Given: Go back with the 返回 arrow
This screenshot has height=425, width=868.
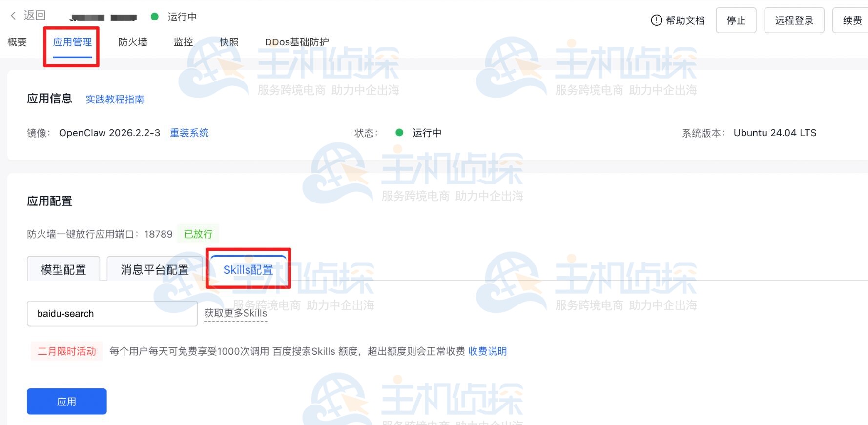Looking at the screenshot, I should click(13, 16).
